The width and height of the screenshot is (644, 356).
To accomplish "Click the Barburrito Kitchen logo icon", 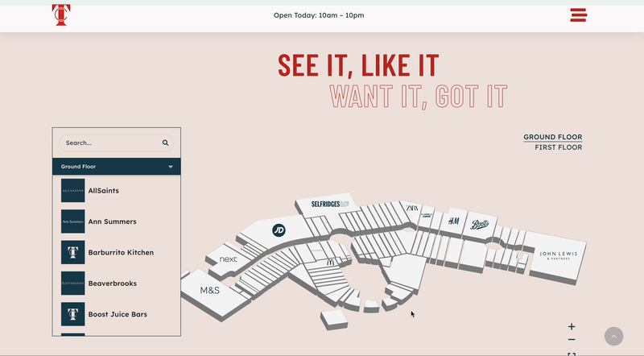I will tap(72, 252).
